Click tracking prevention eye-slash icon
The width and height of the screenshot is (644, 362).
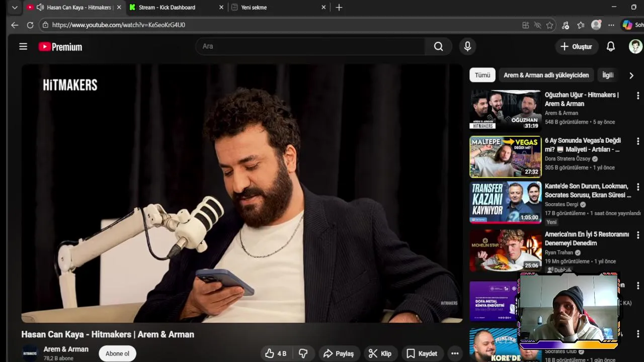(537, 25)
